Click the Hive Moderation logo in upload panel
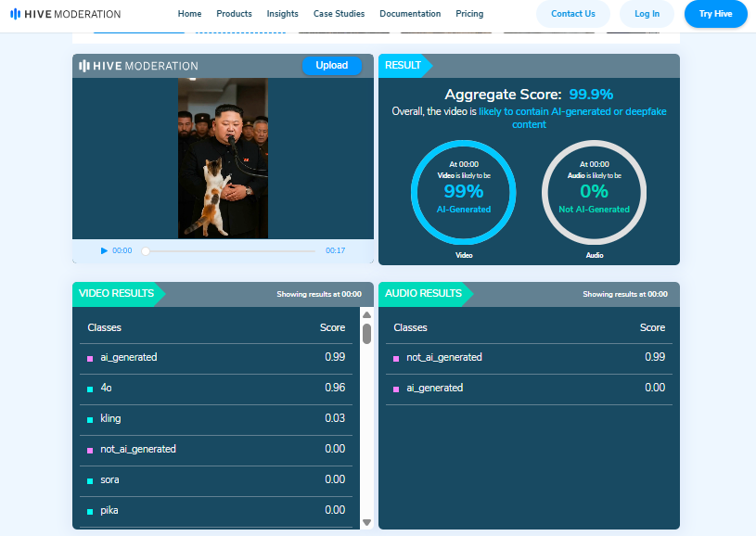The height and width of the screenshot is (536, 756). (x=138, y=66)
